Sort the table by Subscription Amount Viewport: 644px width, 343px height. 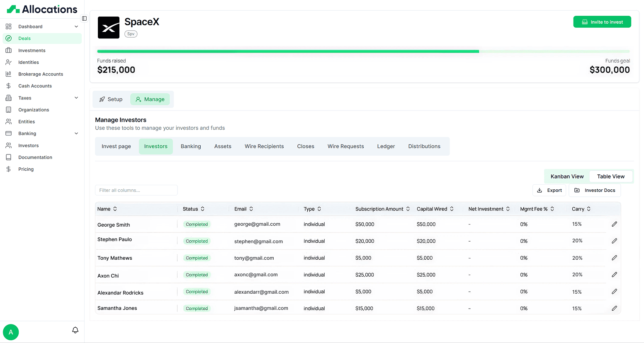pos(380,209)
